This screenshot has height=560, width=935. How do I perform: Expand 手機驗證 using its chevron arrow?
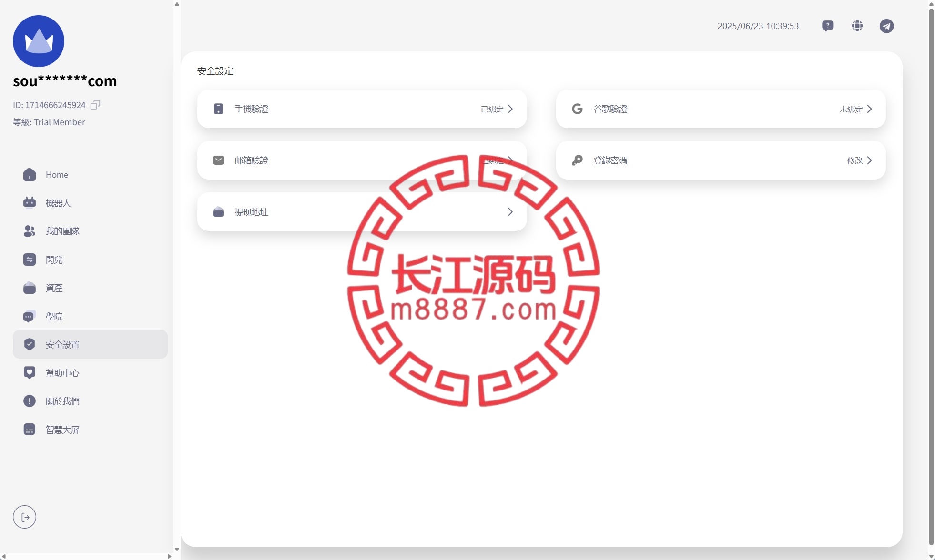coord(510,109)
